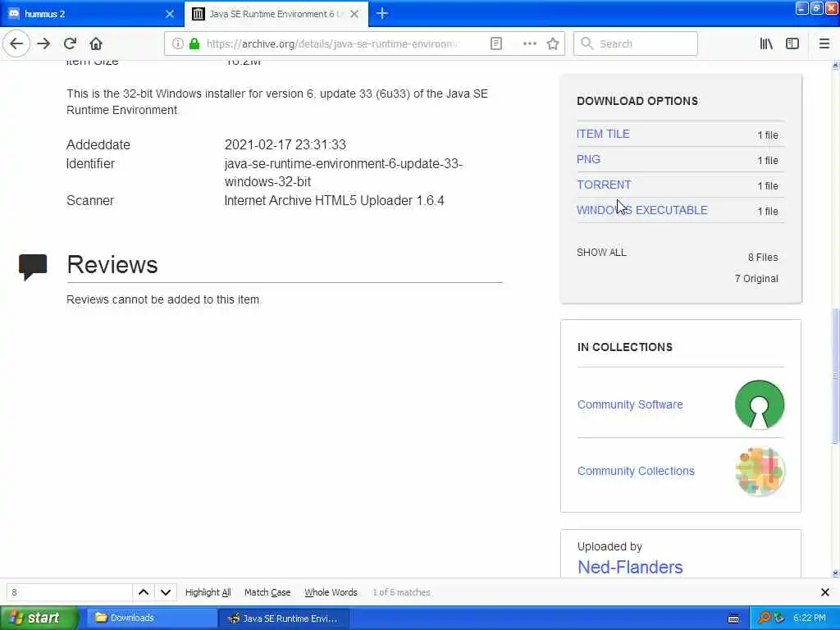The width and height of the screenshot is (840, 630).
Task: Download the WINDOWS EXECUTABLE file
Action: click(641, 210)
